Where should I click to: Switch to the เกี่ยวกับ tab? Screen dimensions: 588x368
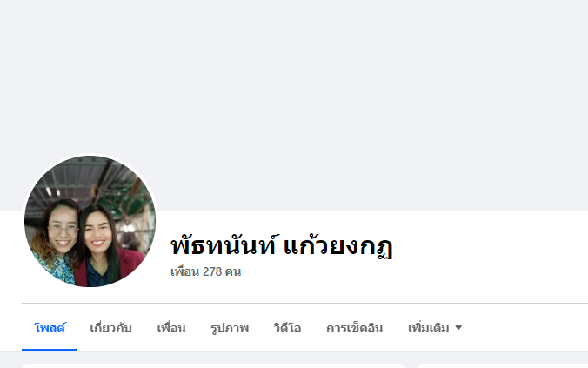click(110, 328)
